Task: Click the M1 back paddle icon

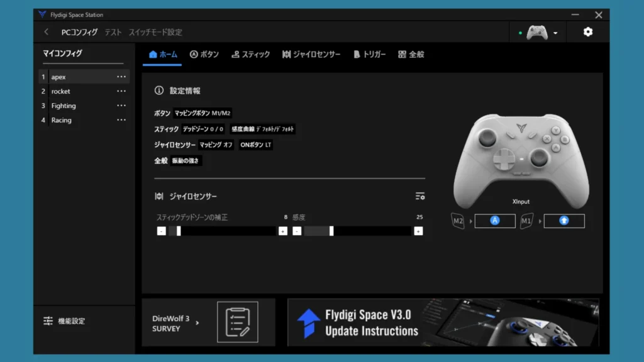Action: pyautogui.click(x=526, y=221)
